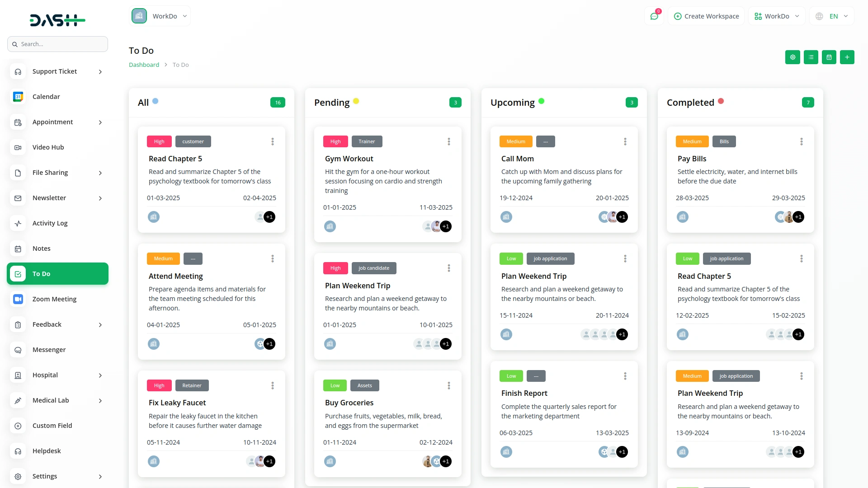Click the sidebar search field
868x488 pixels.
(x=57, y=44)
